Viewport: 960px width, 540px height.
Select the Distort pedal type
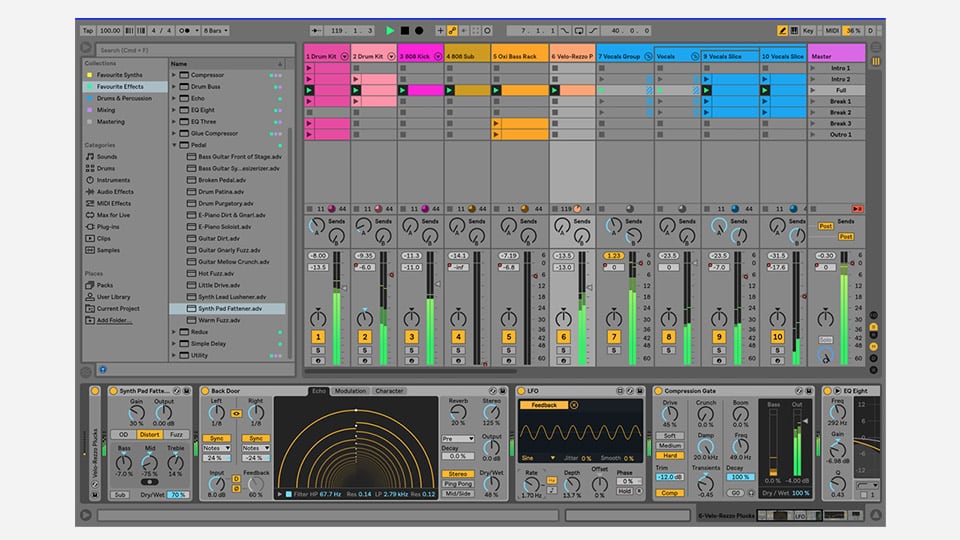click(149, 435)
